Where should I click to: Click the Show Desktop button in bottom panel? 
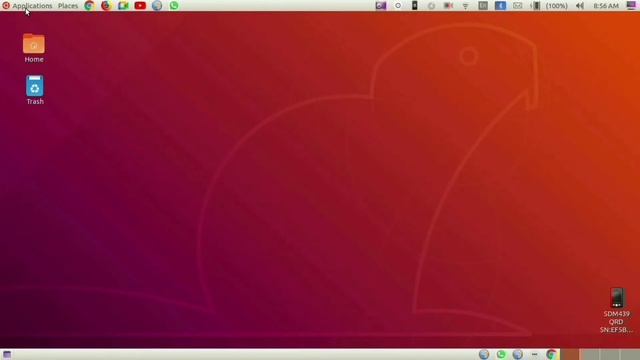pos(7,354)
